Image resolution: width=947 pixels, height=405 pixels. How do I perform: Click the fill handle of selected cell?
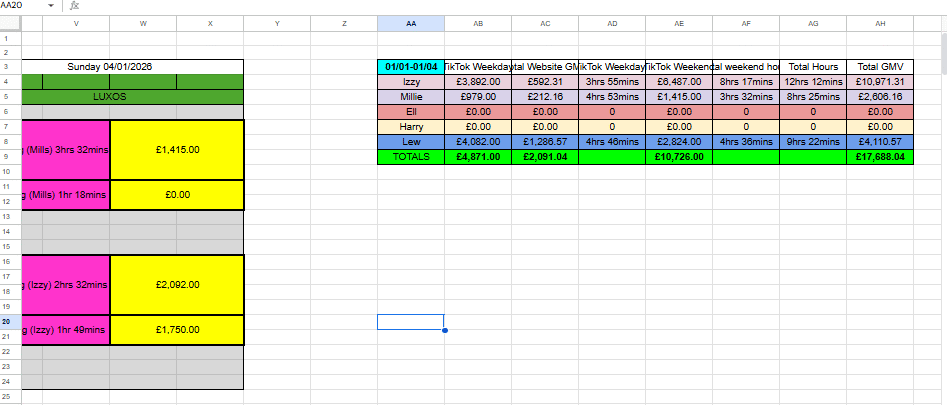coord(444,330)
